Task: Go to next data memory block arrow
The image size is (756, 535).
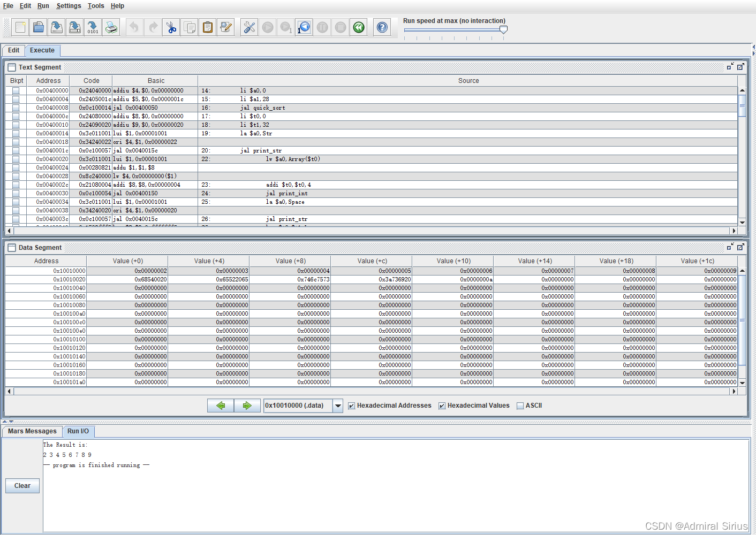Action: click(x=247, y=406)
